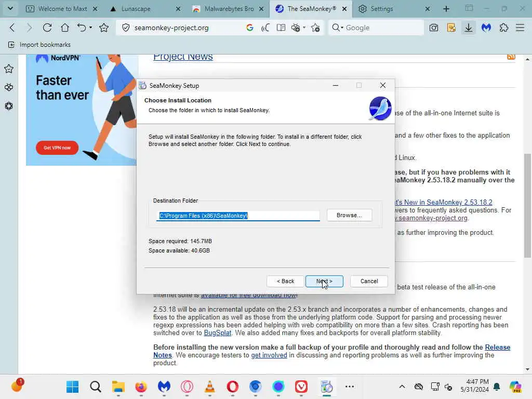Open VLC media player from taskbar

(210, 387)
